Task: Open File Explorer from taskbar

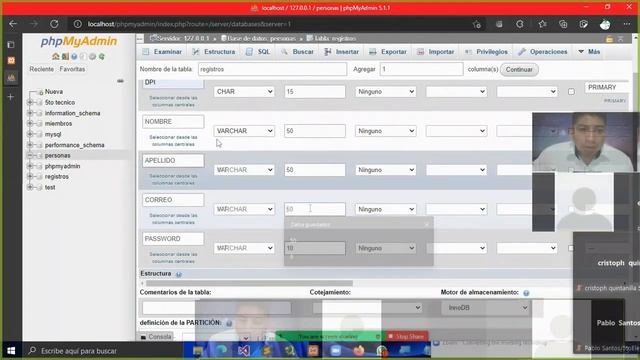Action: (x=198, y=350)
